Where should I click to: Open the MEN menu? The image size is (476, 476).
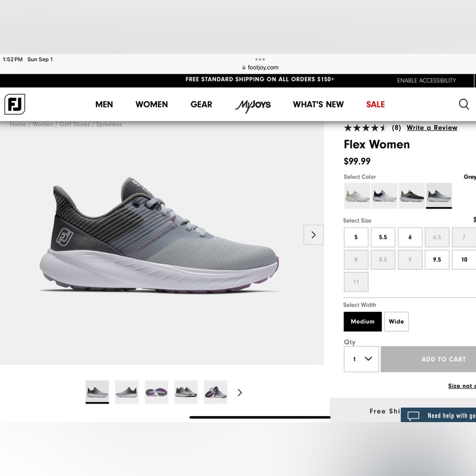point(104,104)
